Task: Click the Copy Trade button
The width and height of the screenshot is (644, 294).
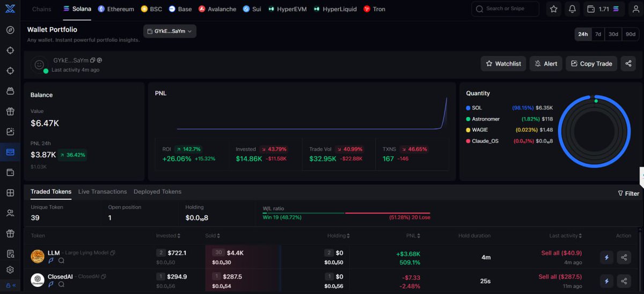Action: coord(591,63)
